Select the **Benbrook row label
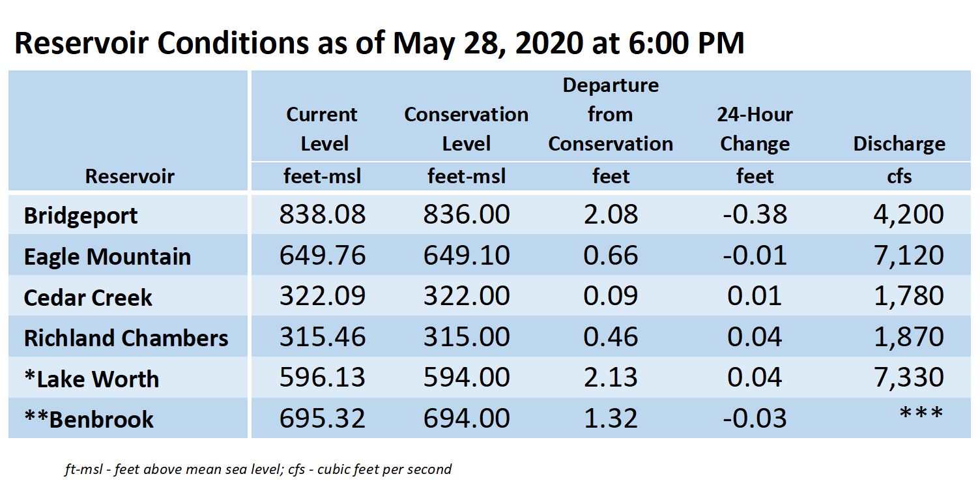The width and height of the screenshot is (980, 487). (89, 420)
